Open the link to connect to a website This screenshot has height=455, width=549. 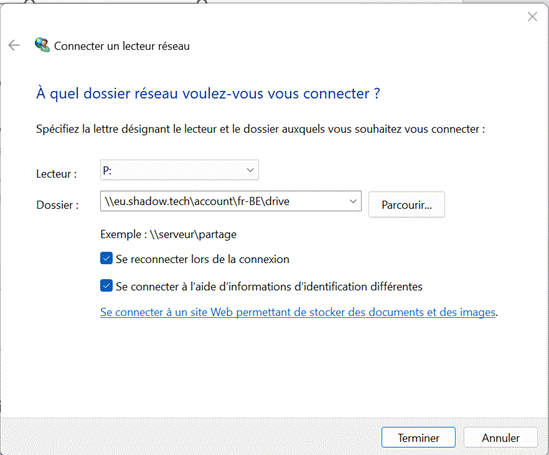point(298,312)
